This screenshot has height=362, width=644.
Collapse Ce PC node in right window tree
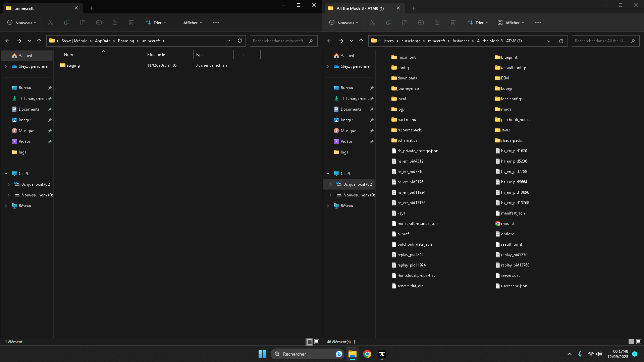click(x=328, y=174)
